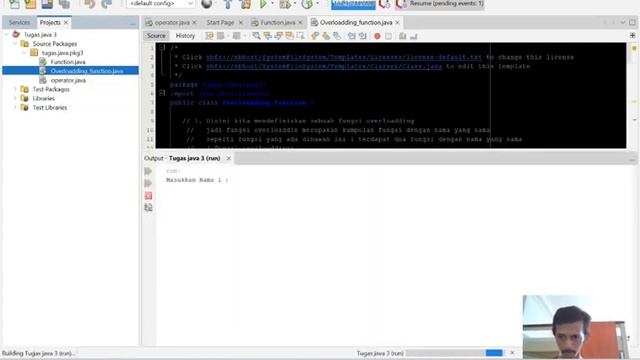Viewport: 640px width, 360px height.
Task: Switch to the Services tab
Action: [19, 22]
